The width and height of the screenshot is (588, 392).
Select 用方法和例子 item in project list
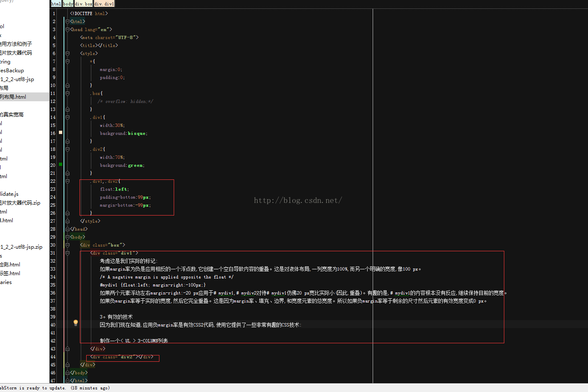pos(16,44)
